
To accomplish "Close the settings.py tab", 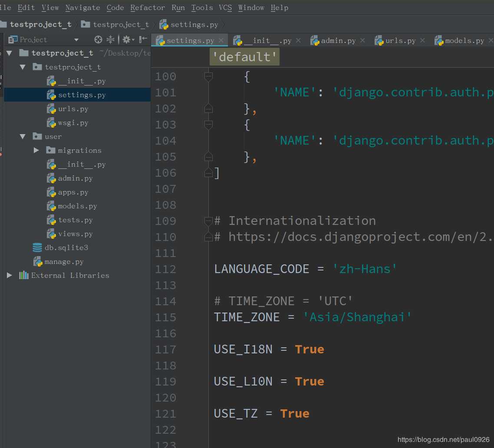I will point(221,40).
